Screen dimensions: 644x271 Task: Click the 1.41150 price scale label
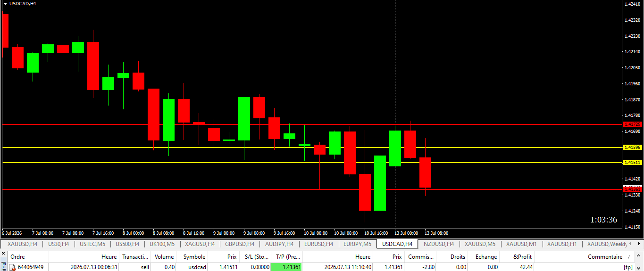tap(632, 227)
